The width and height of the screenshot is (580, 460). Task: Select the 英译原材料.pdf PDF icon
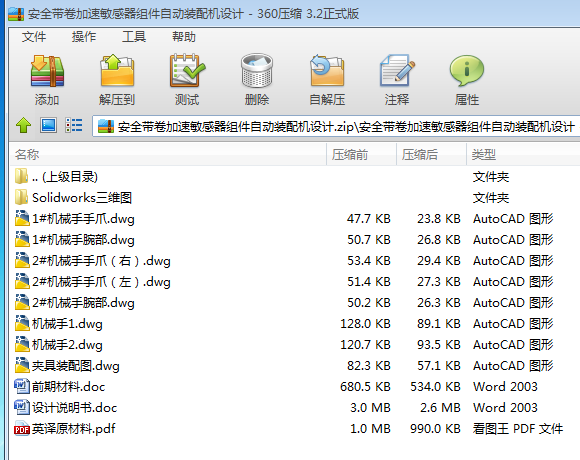pos(21,429)
